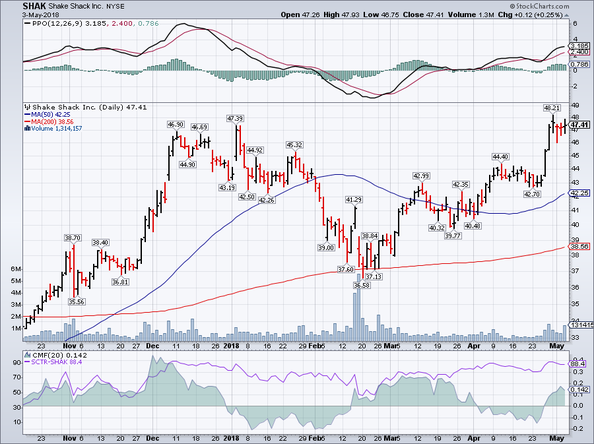The width and height of the screenshot is (594, 444).
Task: Click the 44.90 low price label
Action: tap(188, 164)
